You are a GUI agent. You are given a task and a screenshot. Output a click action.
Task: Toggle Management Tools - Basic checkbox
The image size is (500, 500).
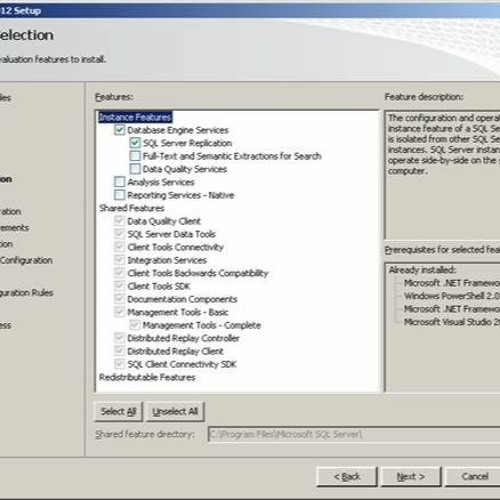click(119, 312)
